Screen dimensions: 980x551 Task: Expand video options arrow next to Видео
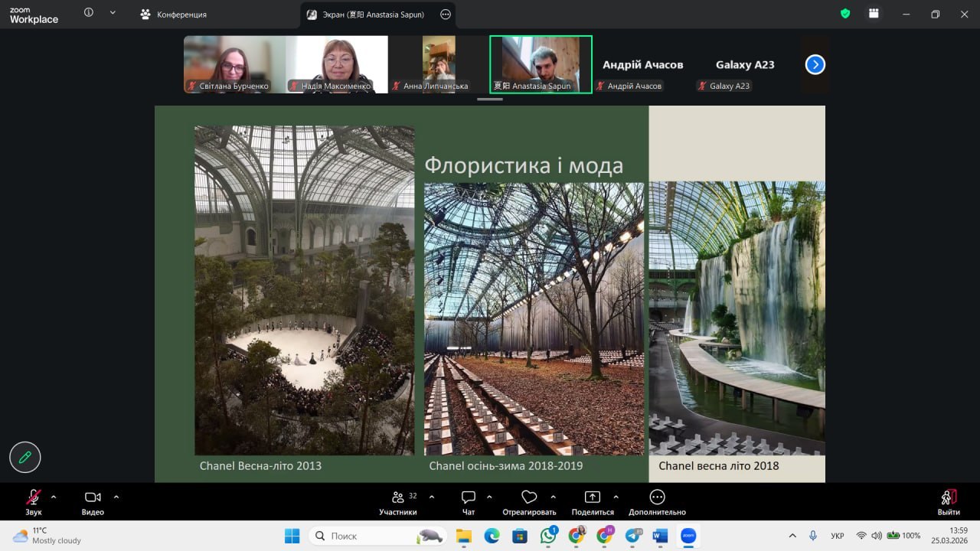pos(116,497)
